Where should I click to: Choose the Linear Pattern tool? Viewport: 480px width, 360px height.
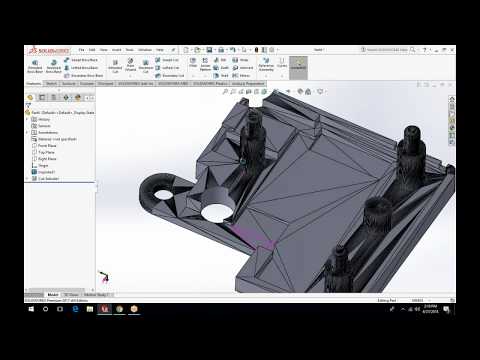pyautogui.click(x=205, y=64)
